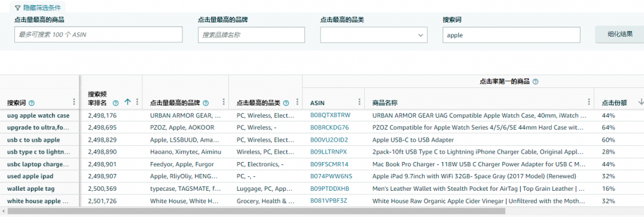644x217 pixels.
Task: Click brand cell Feedyor, Apple, Furgor
Action: point(182,164)
